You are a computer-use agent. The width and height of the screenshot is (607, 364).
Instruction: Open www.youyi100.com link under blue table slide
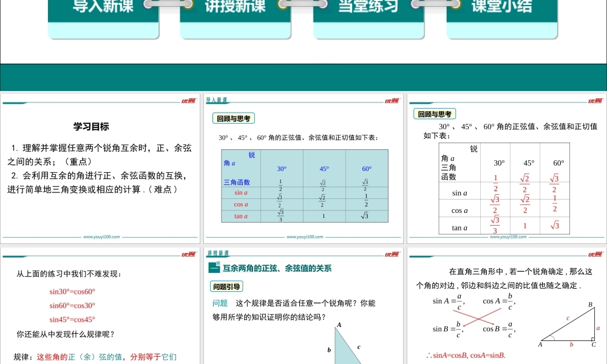click(305, 237)
